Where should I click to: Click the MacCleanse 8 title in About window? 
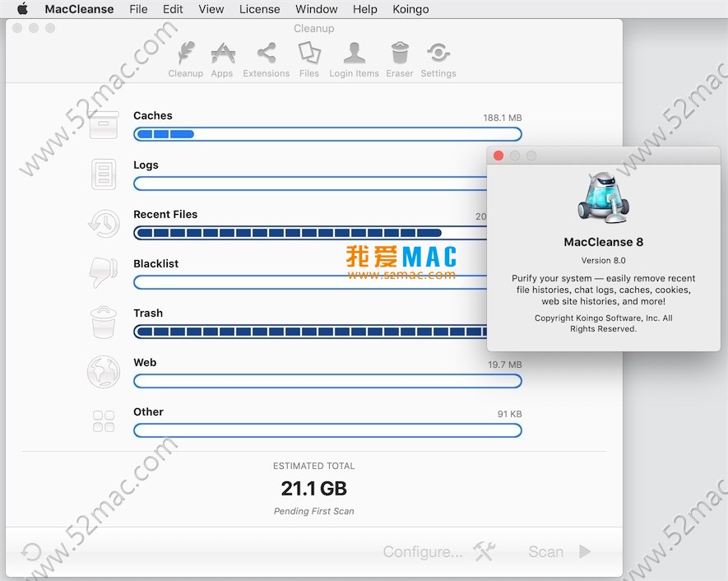pos(603,242)
